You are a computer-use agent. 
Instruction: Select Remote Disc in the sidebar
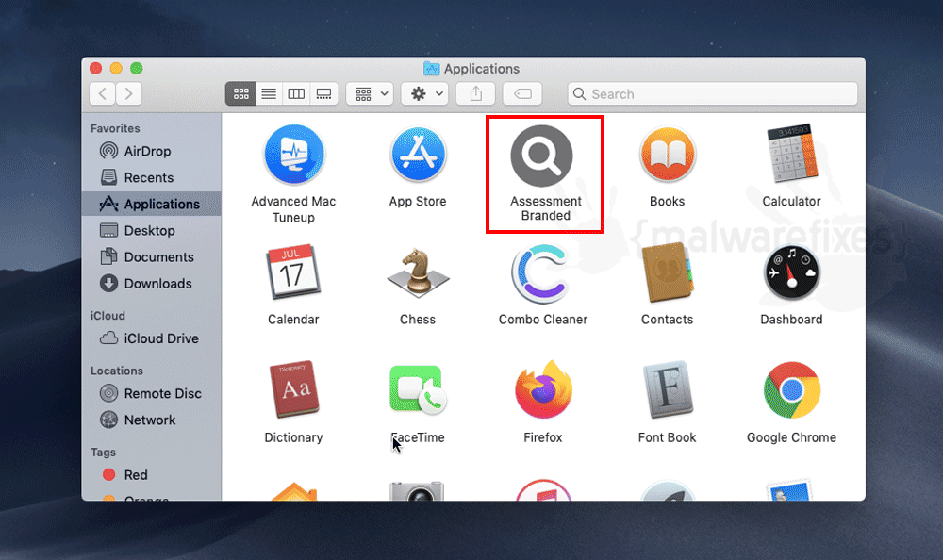tap(152, 393)
